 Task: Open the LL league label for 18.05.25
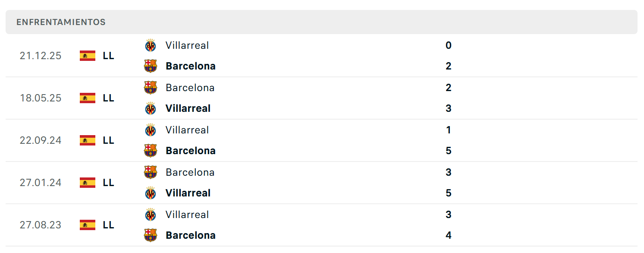click(x=109, y=98)
